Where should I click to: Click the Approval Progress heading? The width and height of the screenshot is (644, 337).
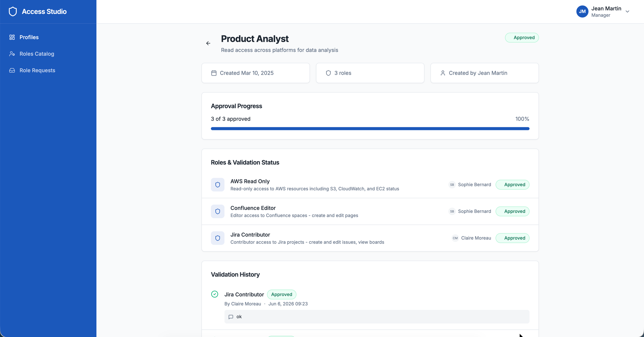coord(236,106)
